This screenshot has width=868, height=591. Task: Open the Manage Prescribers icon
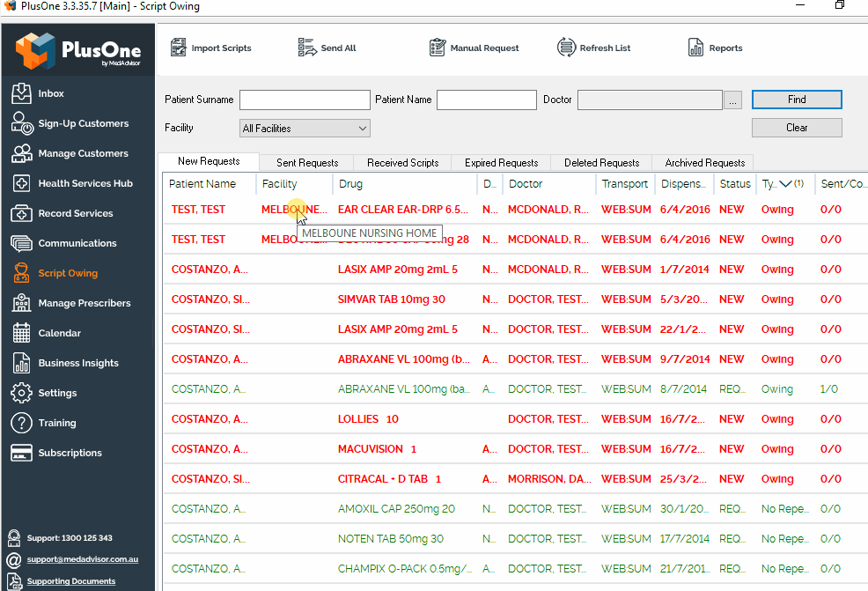pyautogui.click(x=22, y=303)
